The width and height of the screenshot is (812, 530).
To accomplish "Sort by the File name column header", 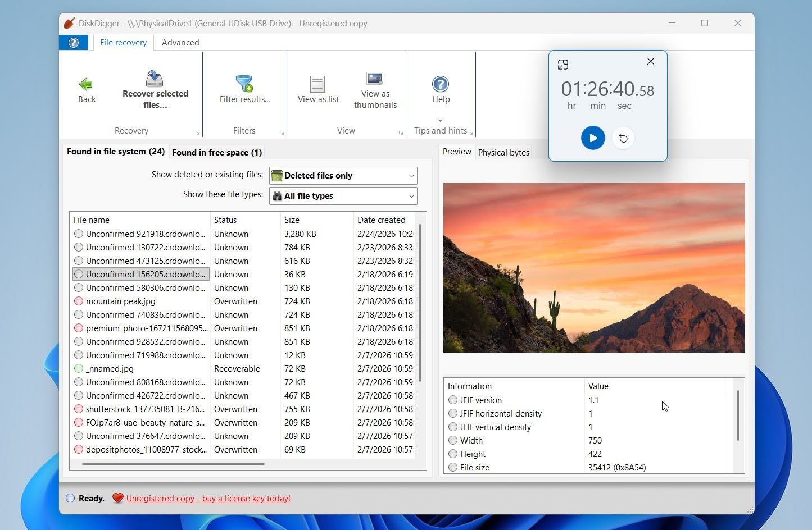I will 140,220.
